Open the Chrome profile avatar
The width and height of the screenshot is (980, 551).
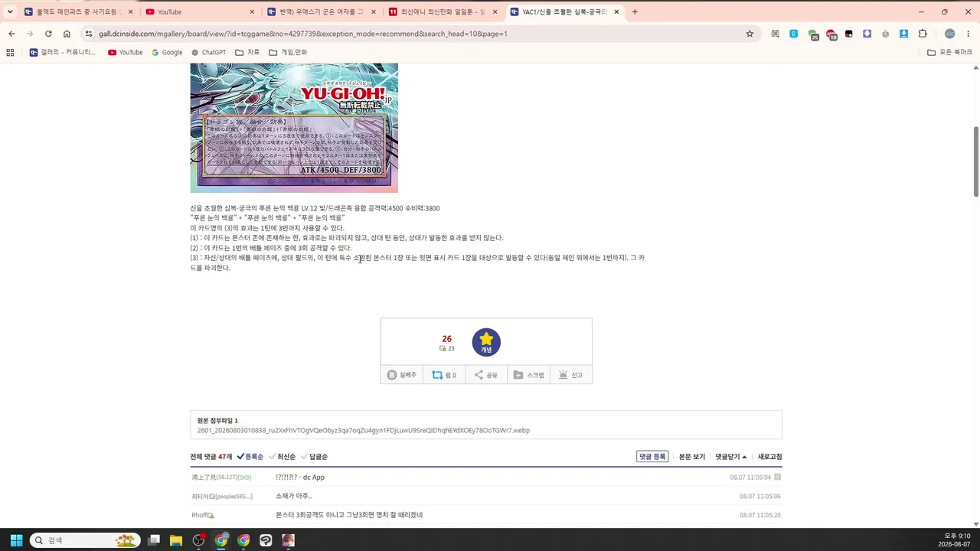950,34
